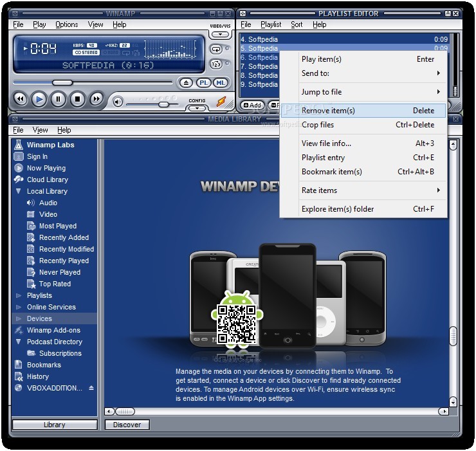Click the Sign In user icon
The height and width of the screenshot is (451, 476).
pyautogui.click(x=19, y=156)
